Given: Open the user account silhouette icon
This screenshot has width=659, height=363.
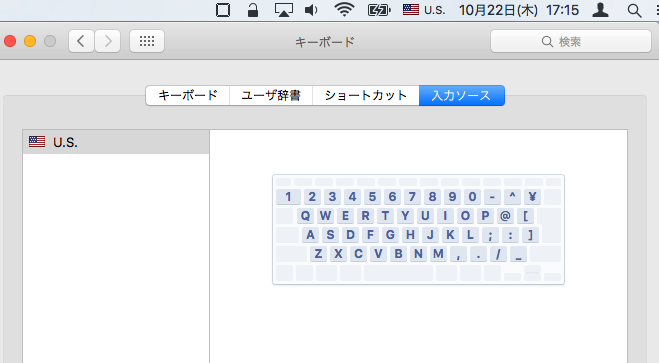Looking at the screenshot, I should [600, 10].
